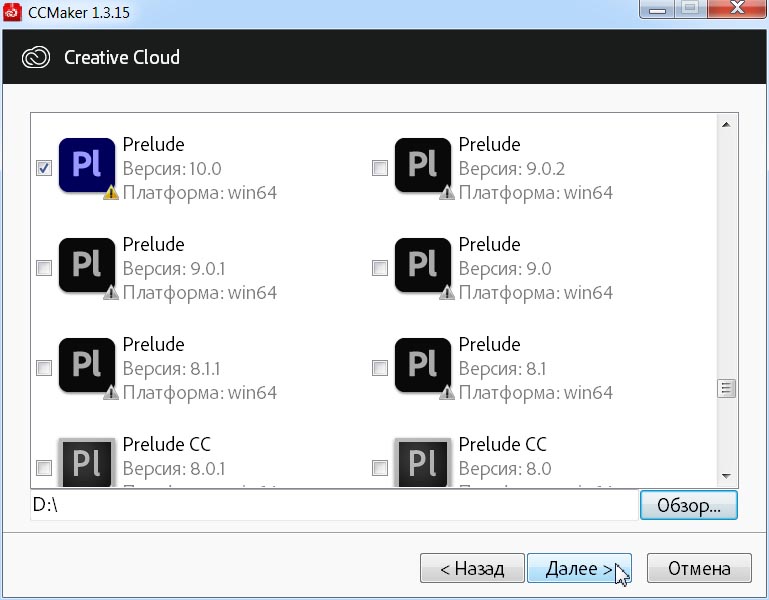
Task: Click the Prelude CC title above version 8.0
Action: [x=503, y=444]
